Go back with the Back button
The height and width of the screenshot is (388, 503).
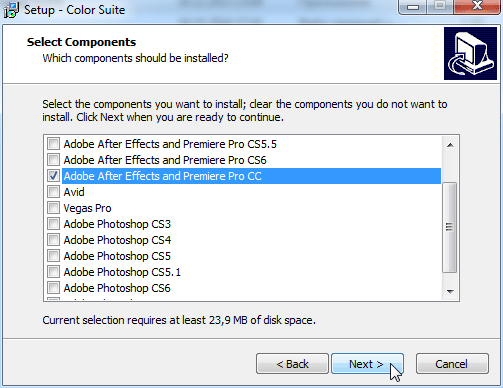(292, 364)
